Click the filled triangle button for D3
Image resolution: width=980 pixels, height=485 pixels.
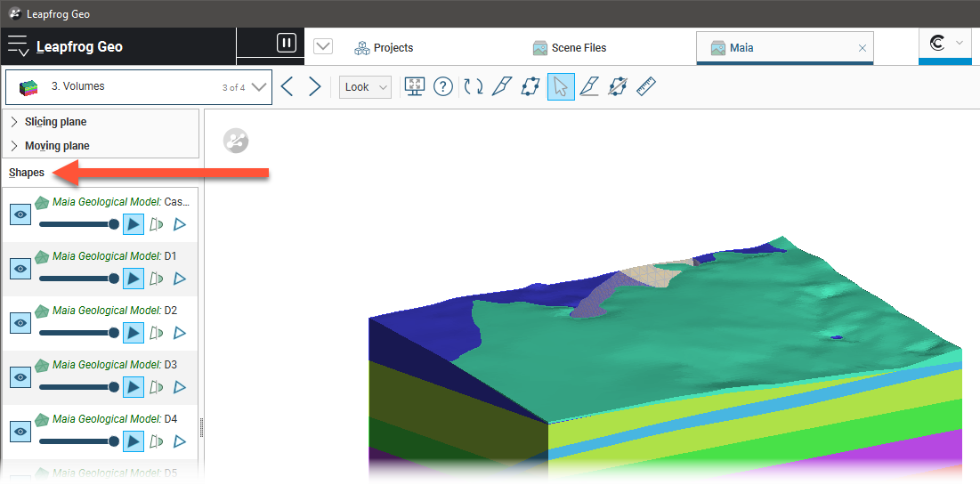[x=134, y=387]
